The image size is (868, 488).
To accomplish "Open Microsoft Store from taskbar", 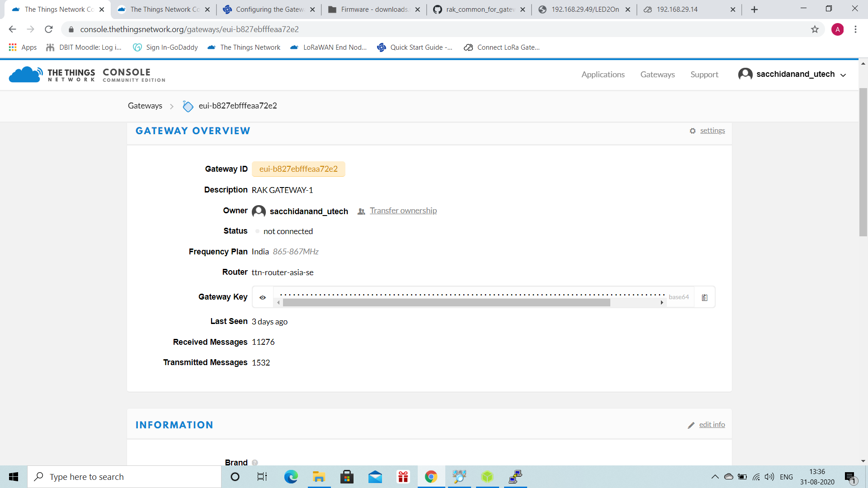I will click(347, 477).
